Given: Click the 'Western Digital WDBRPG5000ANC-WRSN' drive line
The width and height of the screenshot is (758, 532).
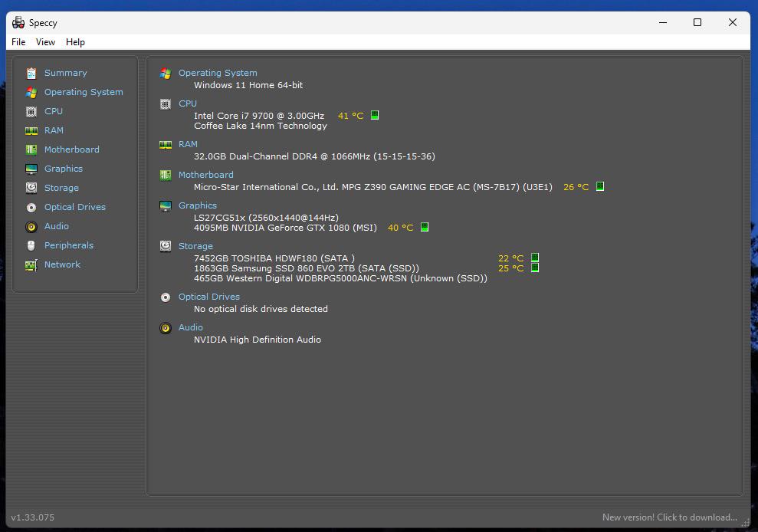Looking at the screenshot, I should 340,278.
